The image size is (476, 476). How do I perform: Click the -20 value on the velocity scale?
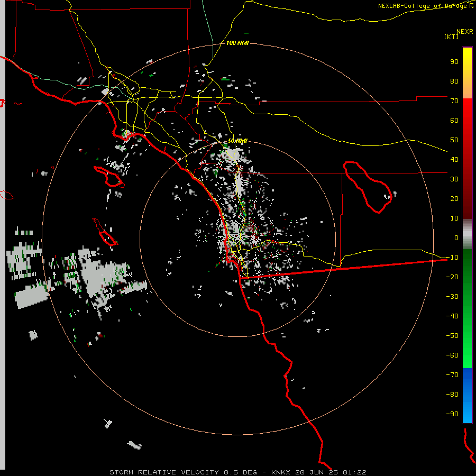452,277
